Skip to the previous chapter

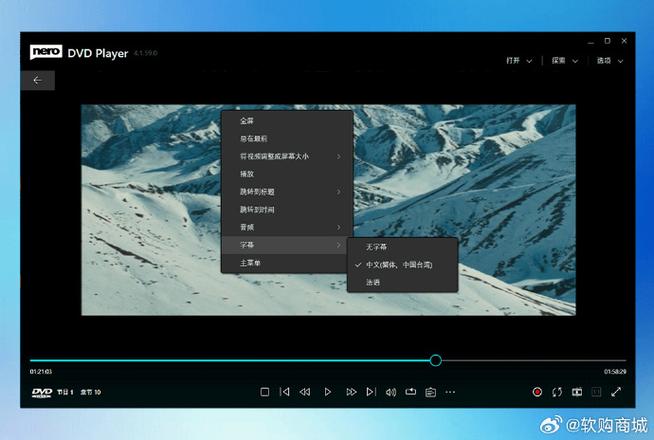[x=284, y=392]
